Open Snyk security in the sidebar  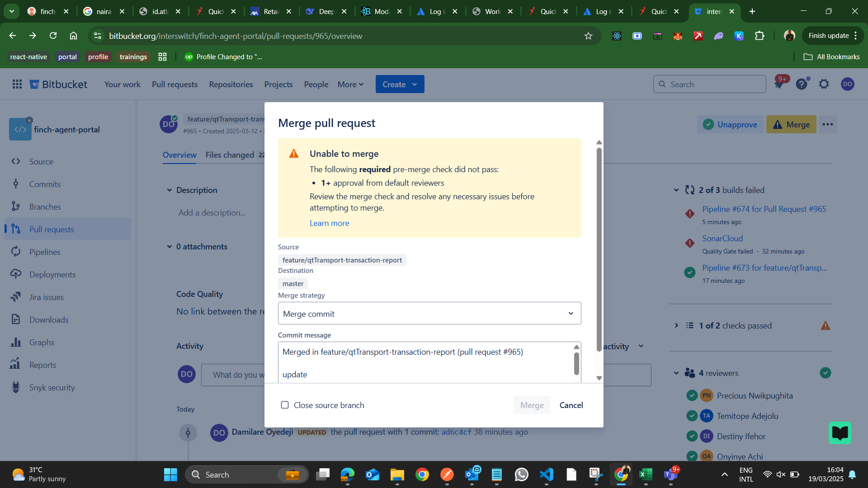pyautogui.click(x=52, y=387)
